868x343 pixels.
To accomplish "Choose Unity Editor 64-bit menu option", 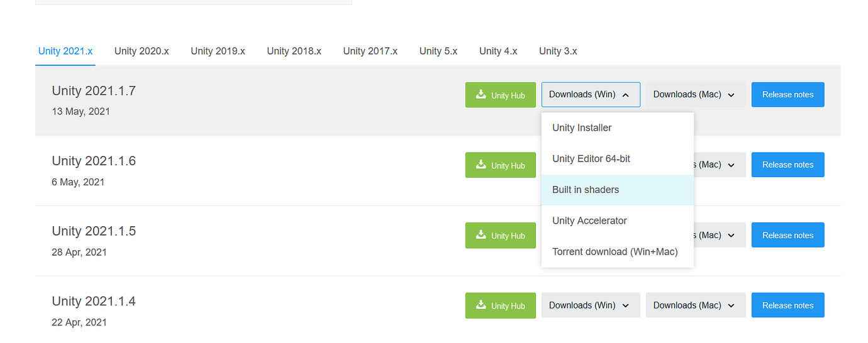I will click(591, 159).
